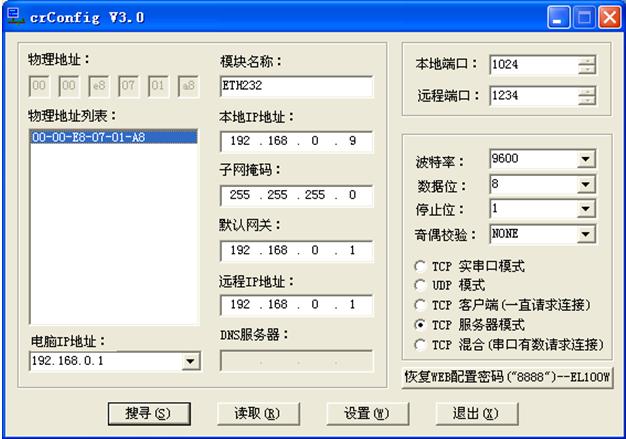Decrease 远程端口 with the spinner down arrow
Viewport: 626px width, 439px height.
point(586,101)
